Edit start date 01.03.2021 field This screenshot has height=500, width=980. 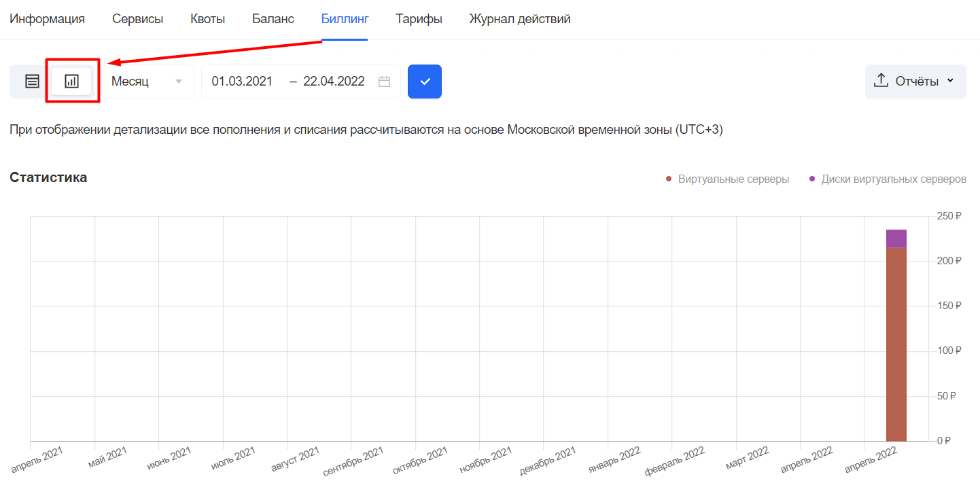point(242,82)
